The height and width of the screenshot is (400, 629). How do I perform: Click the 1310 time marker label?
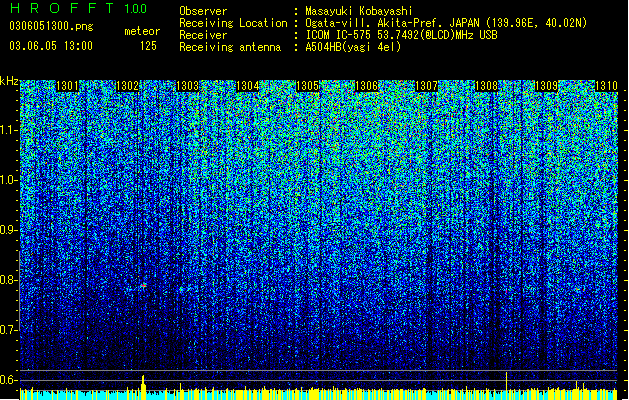click(x=606, y=86)
